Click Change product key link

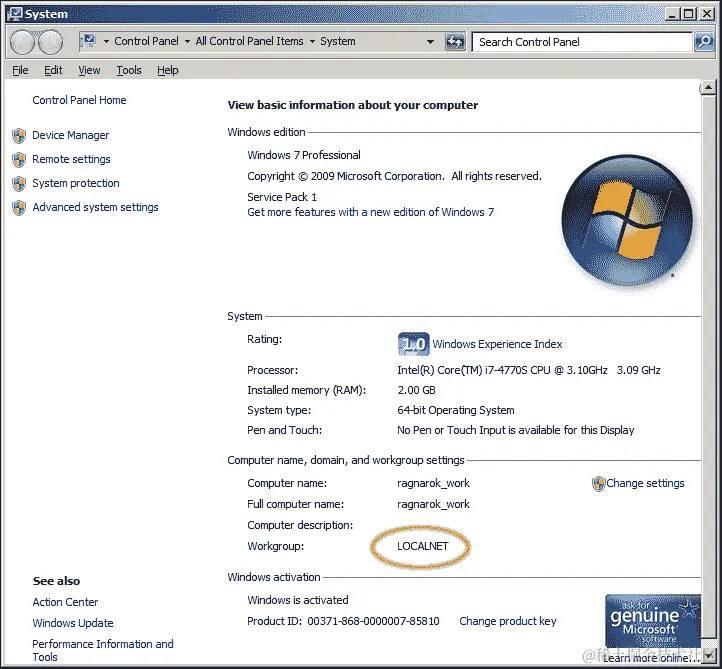point(507,621)
